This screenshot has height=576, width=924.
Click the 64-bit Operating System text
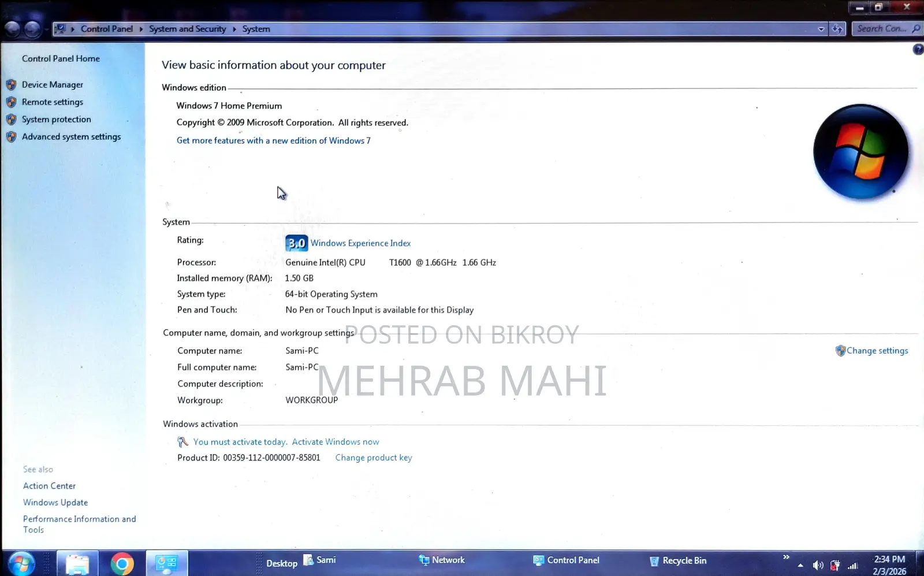click(331, 295)
